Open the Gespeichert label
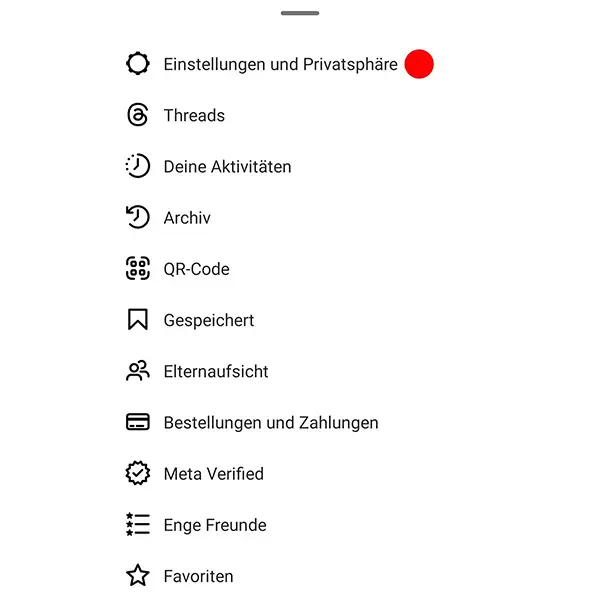The width and height of the screenshot is (600, 600). click(209, 320)
